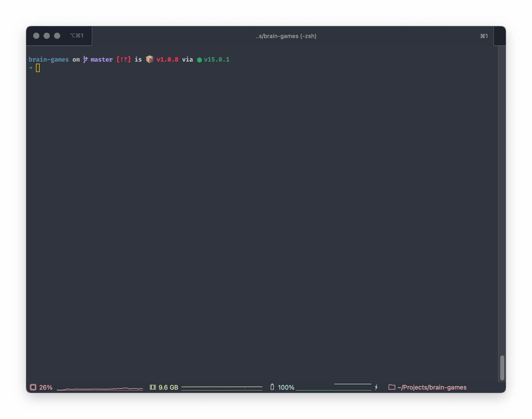Click the CPU chip icon in status bar
The image size is (532, 419).
33,387
